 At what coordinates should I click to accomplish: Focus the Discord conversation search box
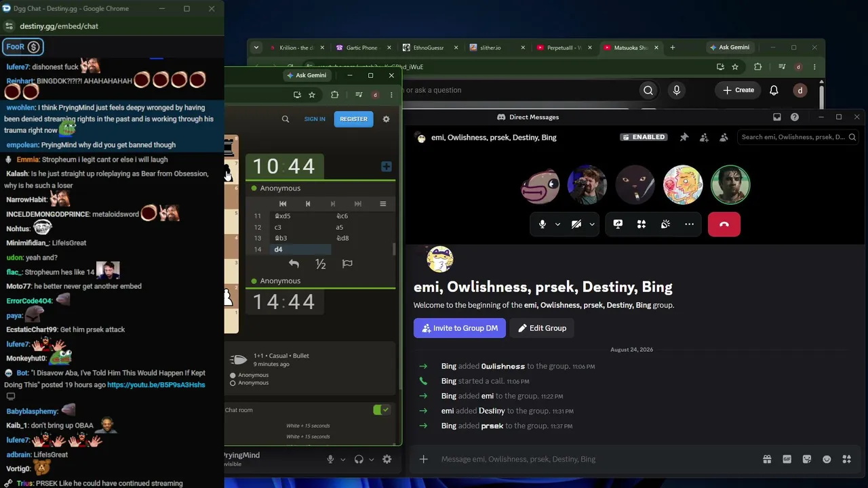tap(798, 137)
